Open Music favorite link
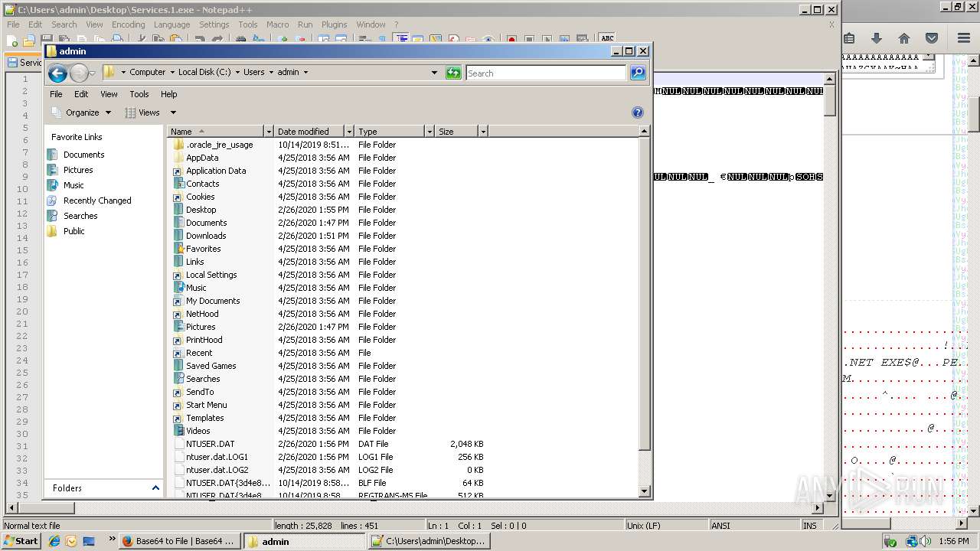 pos(73,185)
